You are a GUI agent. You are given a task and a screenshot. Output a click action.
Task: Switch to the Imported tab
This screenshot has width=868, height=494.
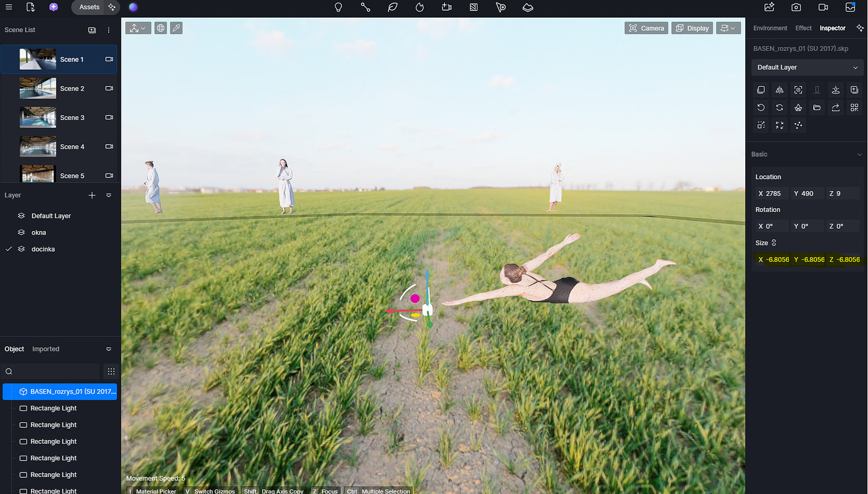(46, 349)
